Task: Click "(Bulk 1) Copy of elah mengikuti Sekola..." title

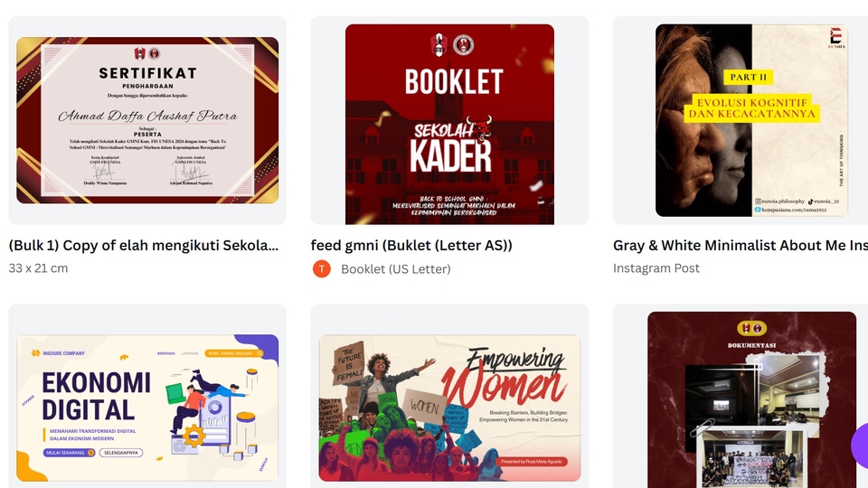Action: click(144, 245)
